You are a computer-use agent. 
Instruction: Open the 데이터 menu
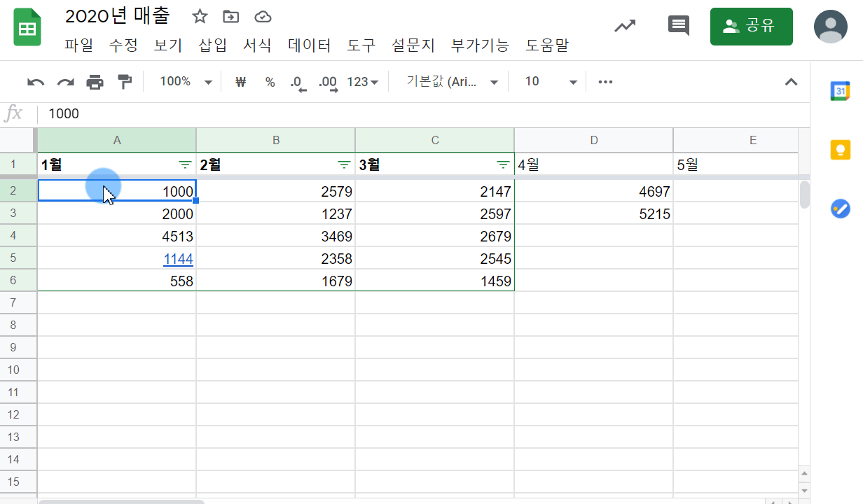(310, 45)
